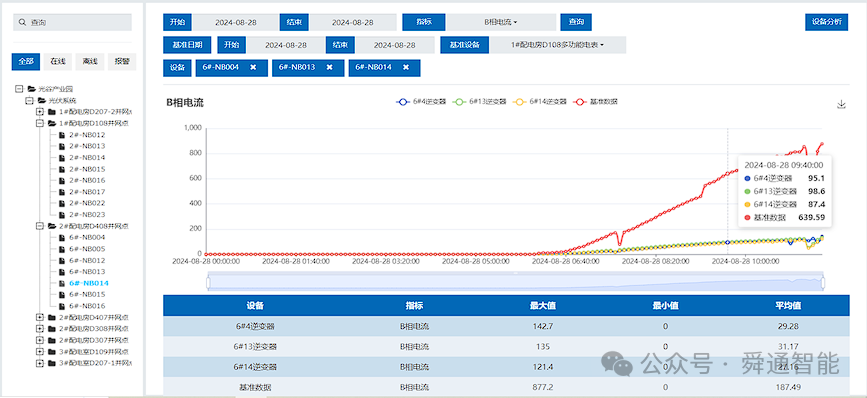This screenshot has height=398, width=867.
Task: Click the file icon beside 6#-NB005
Action: pyautogui.click(x=62, y=249)
